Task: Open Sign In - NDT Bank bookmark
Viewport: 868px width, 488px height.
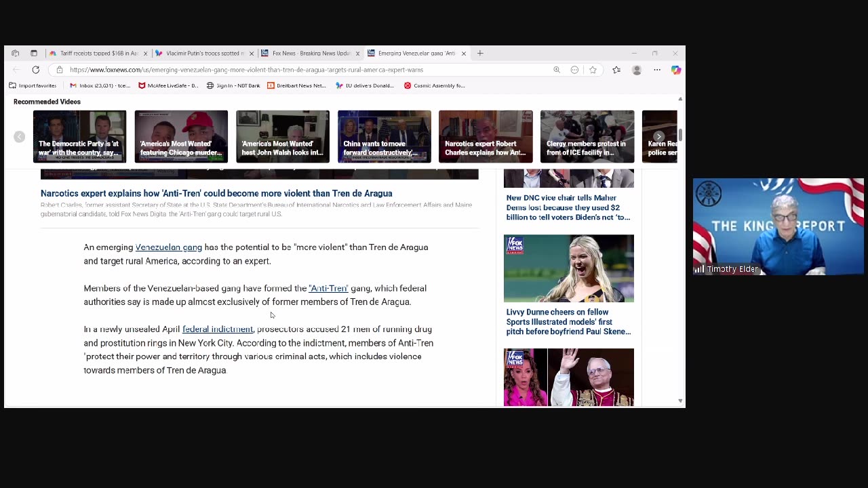Action: 233,85
